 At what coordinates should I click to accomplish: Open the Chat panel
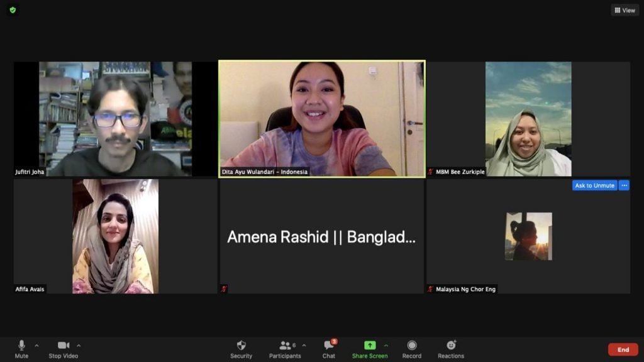[x=329, y=346]
